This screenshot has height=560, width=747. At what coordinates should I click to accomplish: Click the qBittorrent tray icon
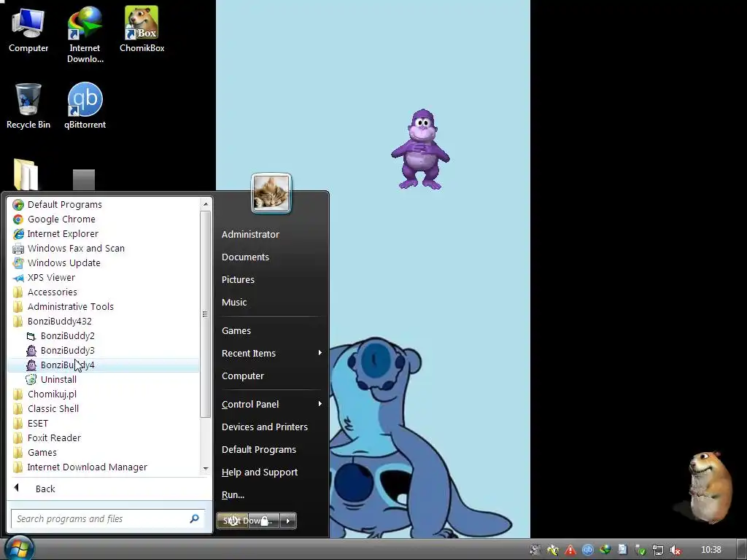[587, 550]
